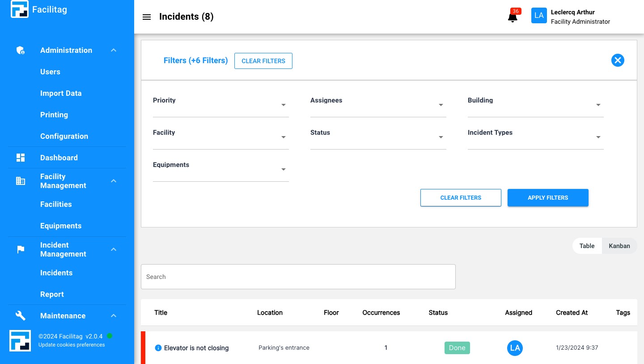Screen dimensions: 644x364
Task: Click the info icon beside Elevator incident
Action: (x=158, y=348)
